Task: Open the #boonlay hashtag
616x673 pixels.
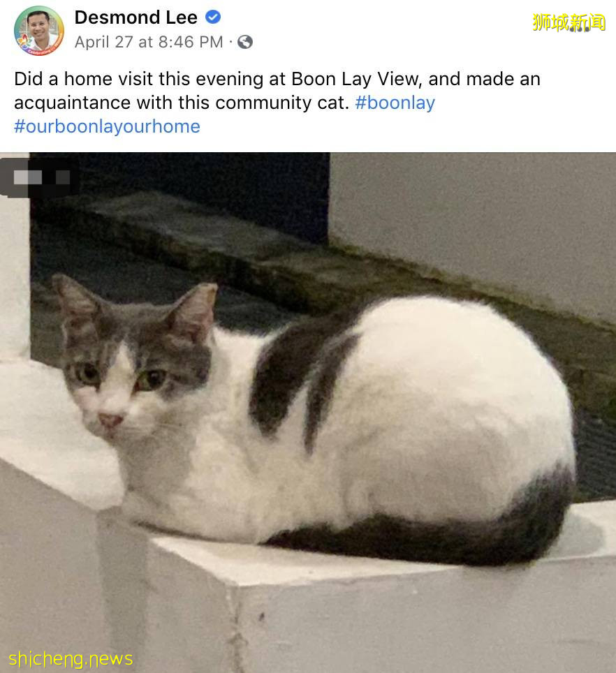Action: click(x=395, y=103)
